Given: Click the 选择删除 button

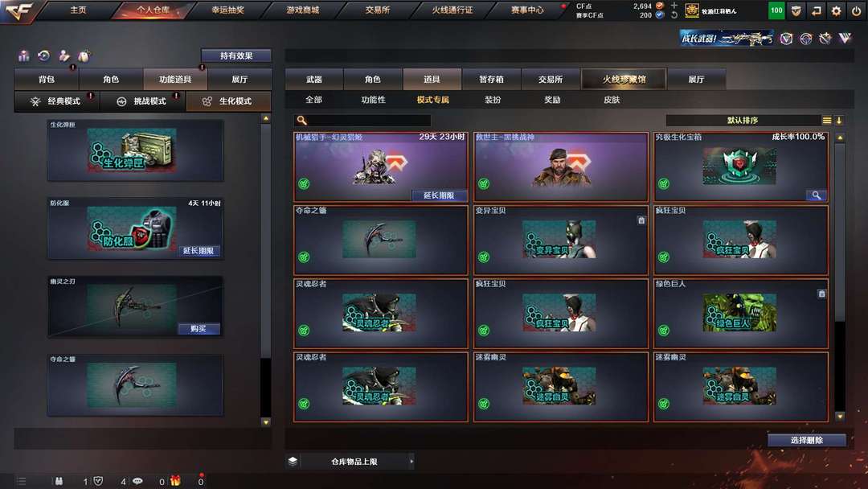Looking at the screenshot, I should coord(807,440).
